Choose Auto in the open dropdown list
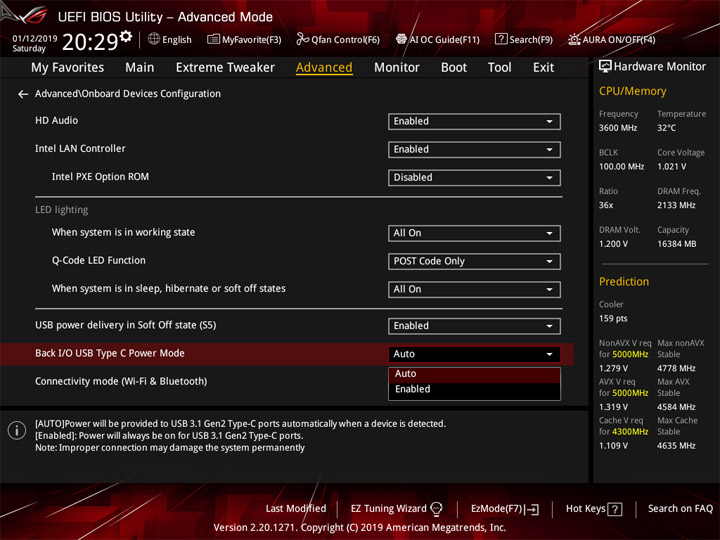Screen dimensions: 720x540 474,374
